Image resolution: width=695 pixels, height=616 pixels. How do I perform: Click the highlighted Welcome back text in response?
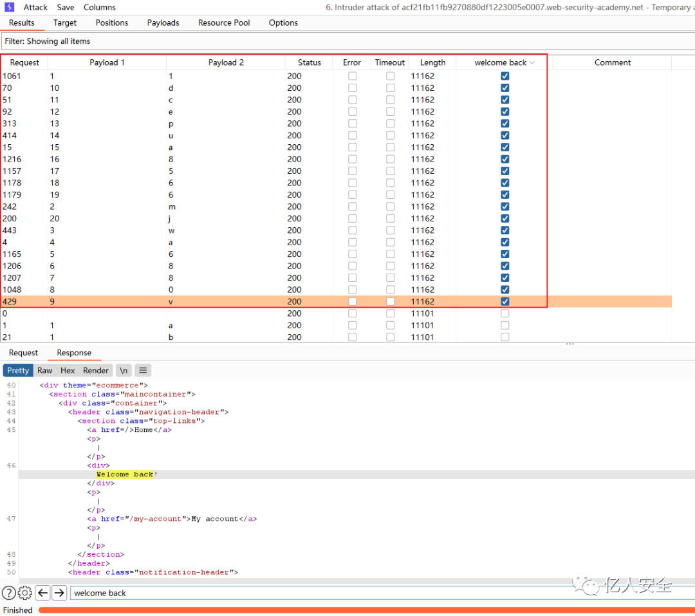point(125,474)
